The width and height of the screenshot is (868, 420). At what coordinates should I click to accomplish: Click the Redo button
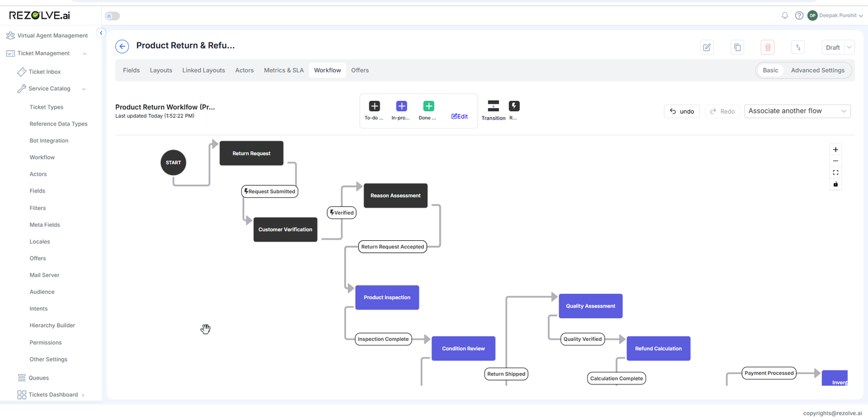pyautogui.click(x=722, y=111)
